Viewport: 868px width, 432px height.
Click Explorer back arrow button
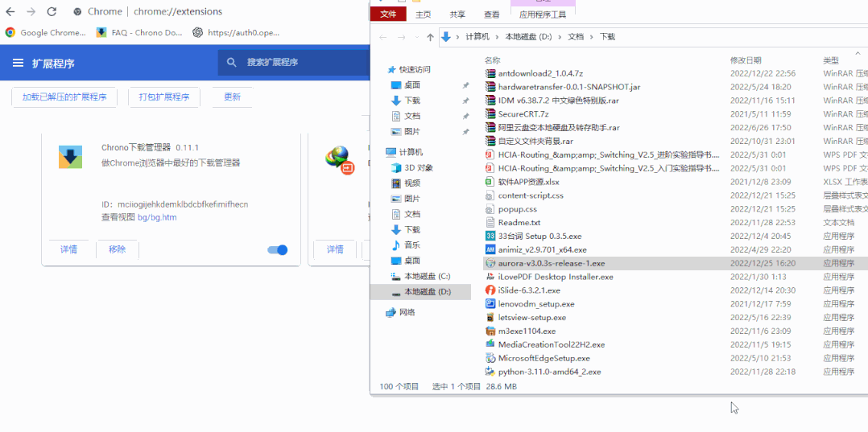pos(382,37)
